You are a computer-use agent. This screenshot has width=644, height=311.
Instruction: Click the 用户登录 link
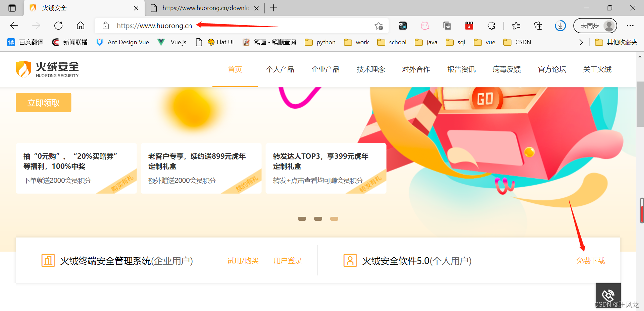[x=288, y=261]
